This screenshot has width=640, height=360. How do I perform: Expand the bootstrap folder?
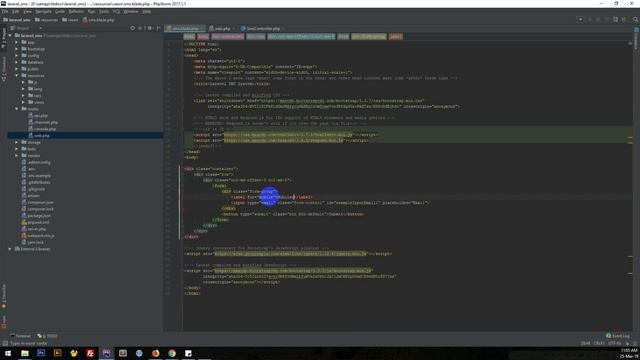[x=17, y=49]
